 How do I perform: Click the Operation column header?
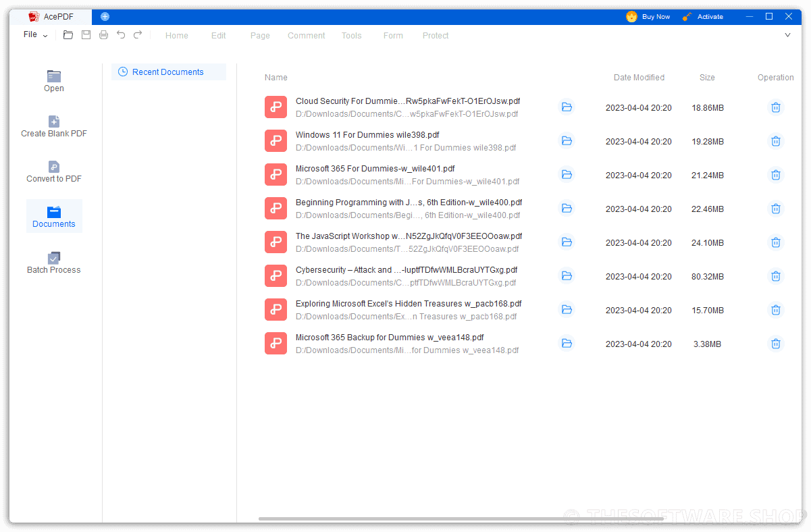coord(776,78)
